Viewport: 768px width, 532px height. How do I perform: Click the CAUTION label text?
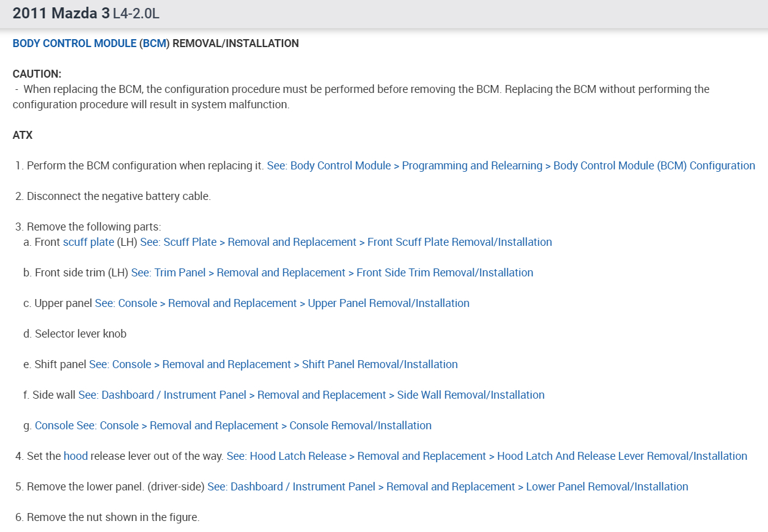point(37,74)
